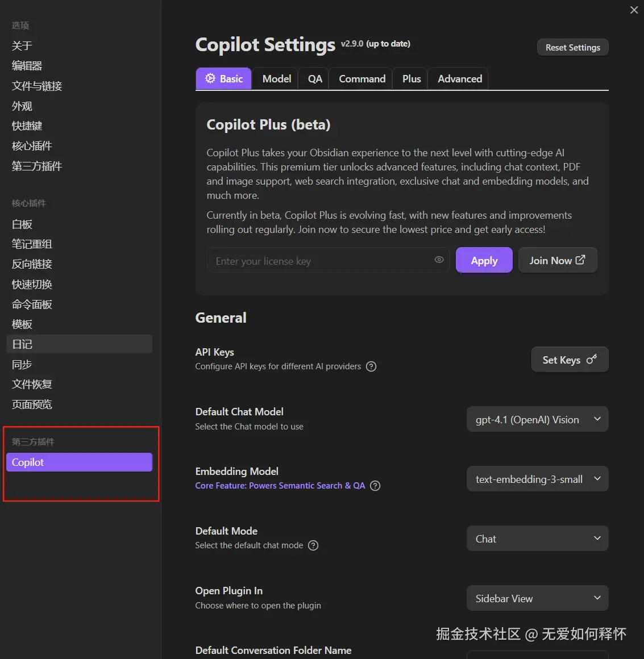This screenshot has width=644, height=659.
Task: Click the Set Keys button
Action: pyautogui.click(x=570, y=360)
